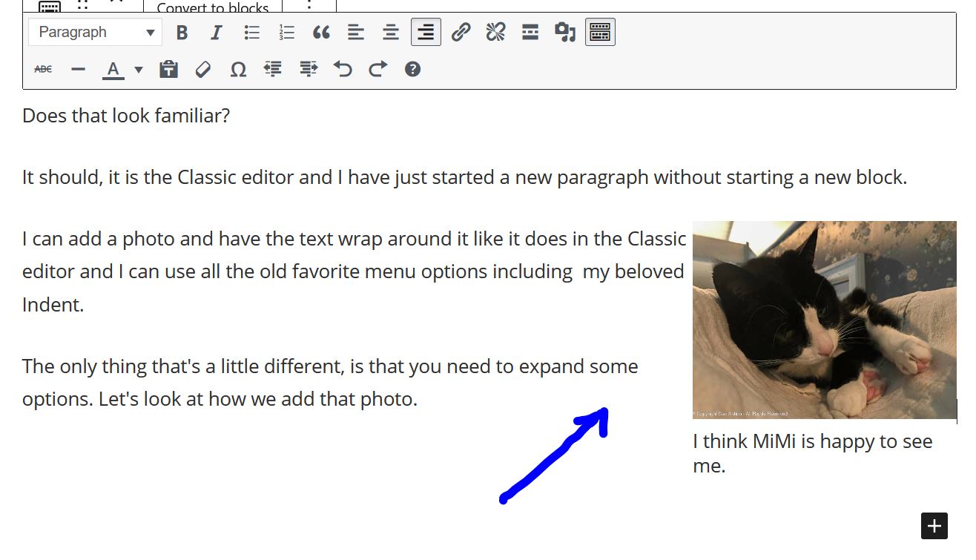976x560 pixels.
Task: Insert a special character
Action: click(237, 69)
